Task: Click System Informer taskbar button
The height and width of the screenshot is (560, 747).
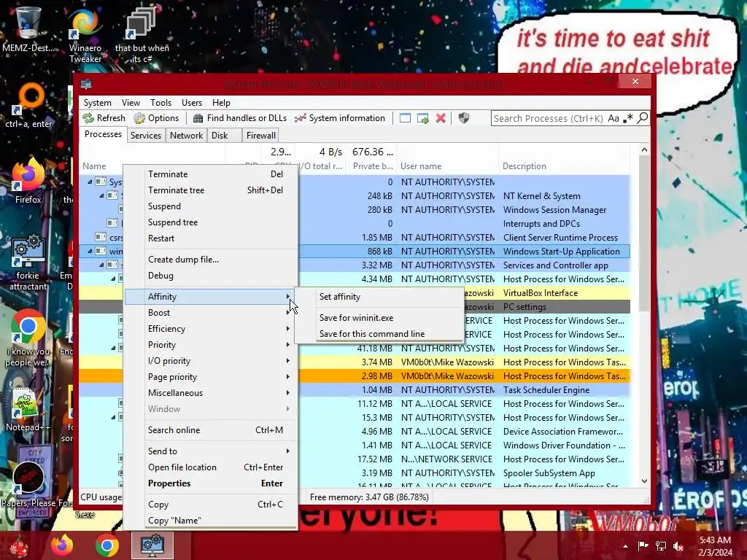Action: (x=152, y=545)
